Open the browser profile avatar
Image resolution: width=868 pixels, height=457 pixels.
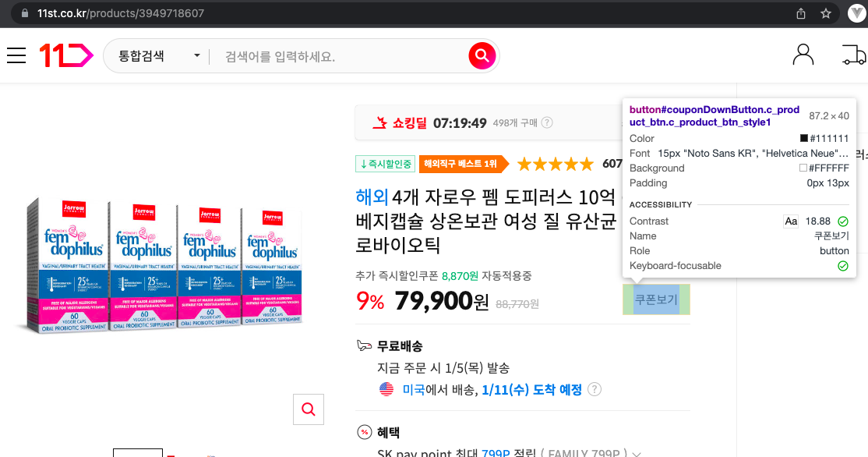click(857, 13)
